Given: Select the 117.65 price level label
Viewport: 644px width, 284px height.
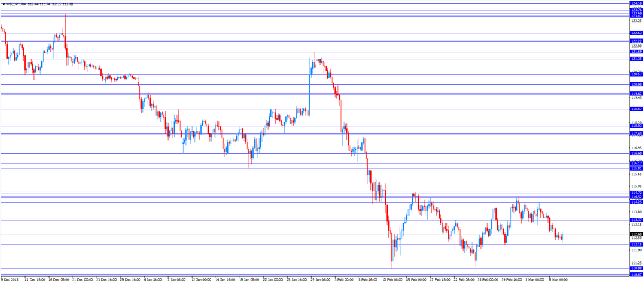Looking at the screenshot, I should 636,133.
